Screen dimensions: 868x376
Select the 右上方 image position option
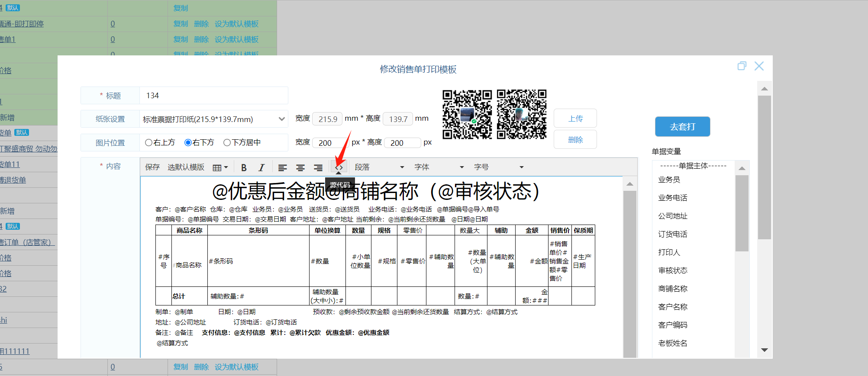coord(149,143)
